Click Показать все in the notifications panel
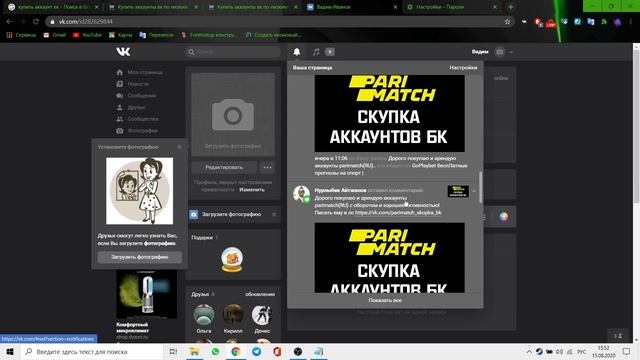The image size is (640, 360). click(x=385, y=300)
